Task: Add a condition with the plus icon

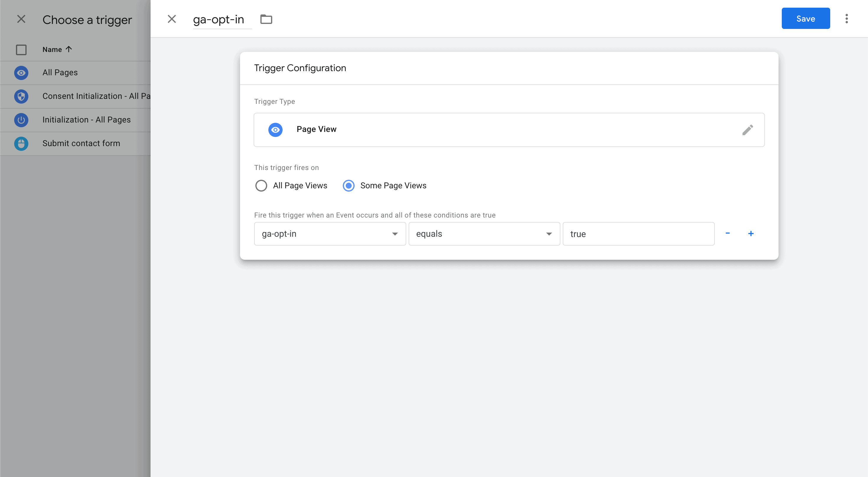Action: [x=750, y=233]
